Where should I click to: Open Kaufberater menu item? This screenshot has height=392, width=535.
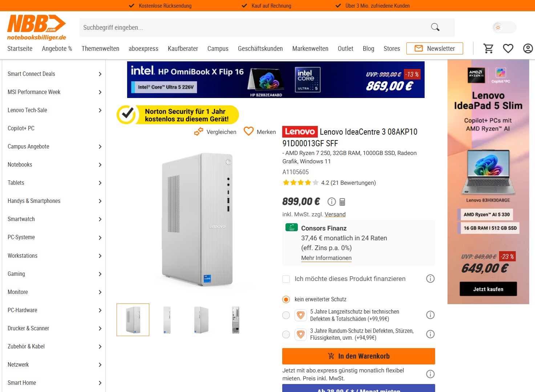tap(183, 49)
